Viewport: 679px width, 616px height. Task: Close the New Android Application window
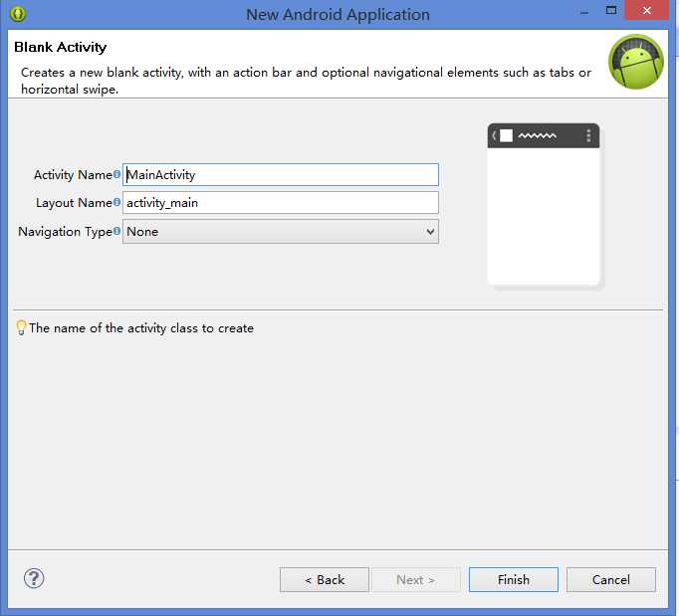pos(647,10)
